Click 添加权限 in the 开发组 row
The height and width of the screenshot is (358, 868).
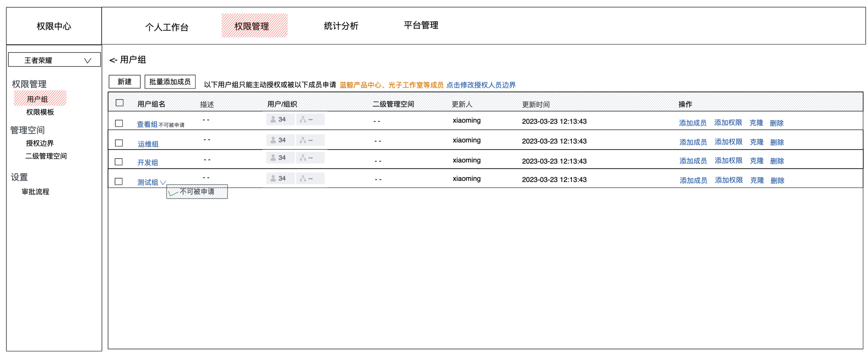click(728, 161)
